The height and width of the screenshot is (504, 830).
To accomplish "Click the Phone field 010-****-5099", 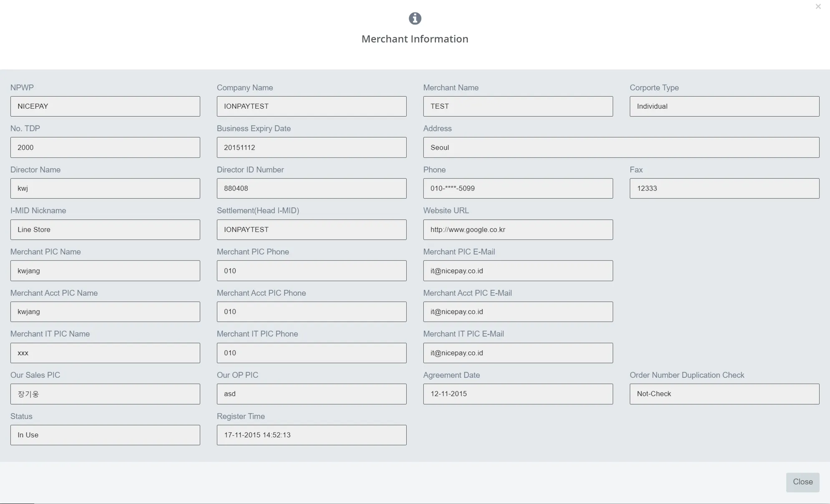I will coord(518,188).
